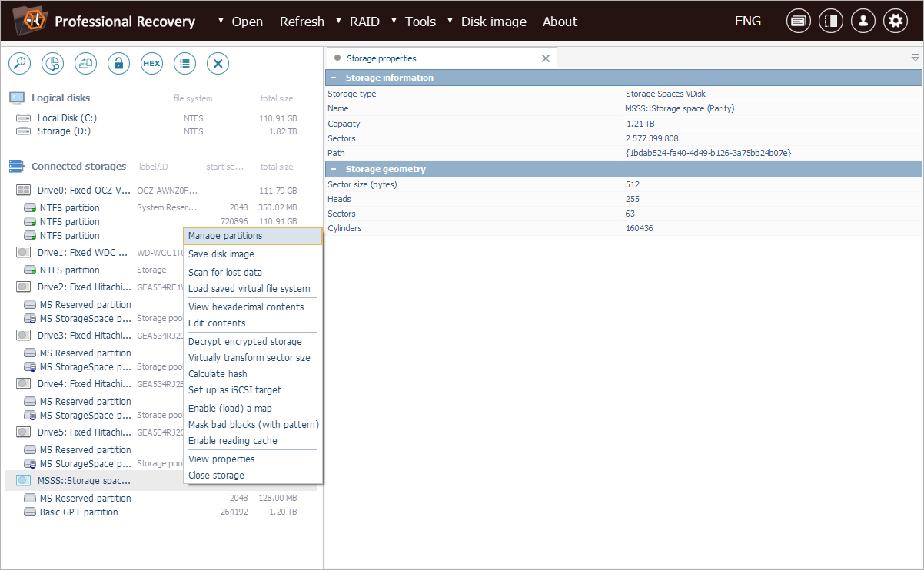The image size is (924, 570).
Task: Click the Cylinders value 160436
Action: [640, 228]
